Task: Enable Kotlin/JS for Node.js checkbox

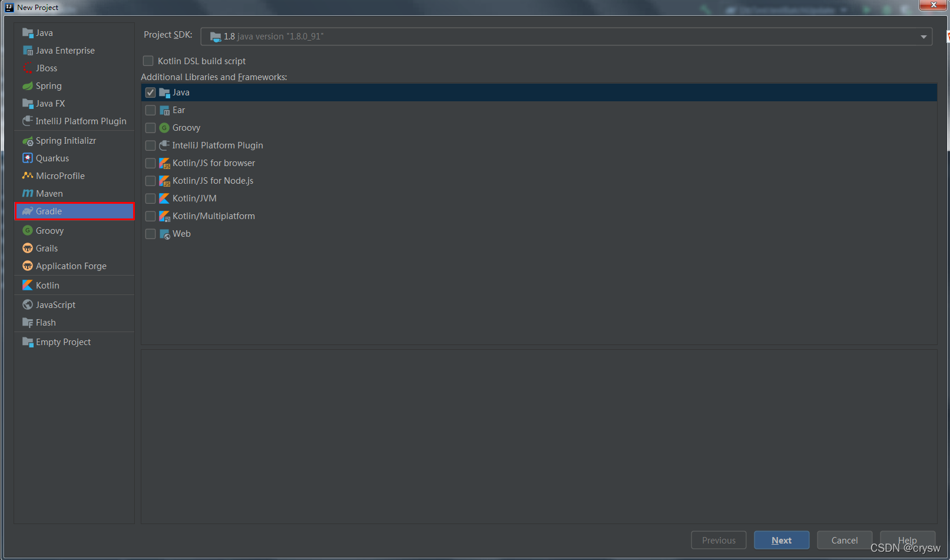Action: pyautogui.click(x=151, y=181)
